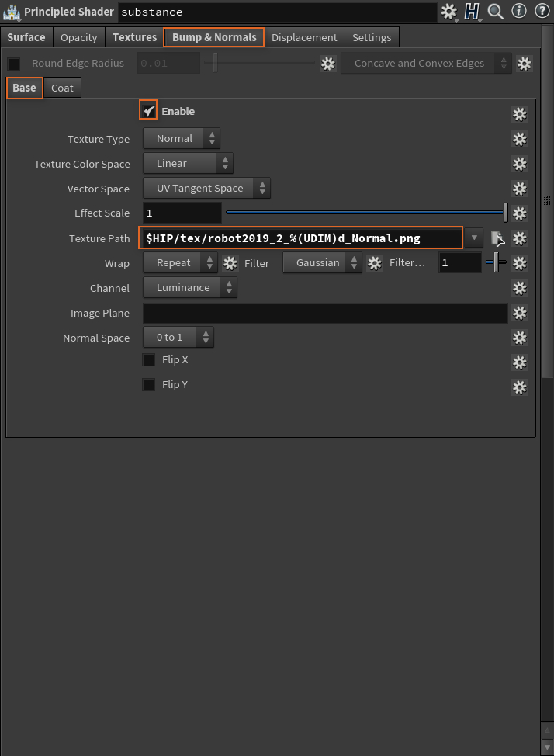
Task: Open help via the question mark icon
Action: (542, 11)
